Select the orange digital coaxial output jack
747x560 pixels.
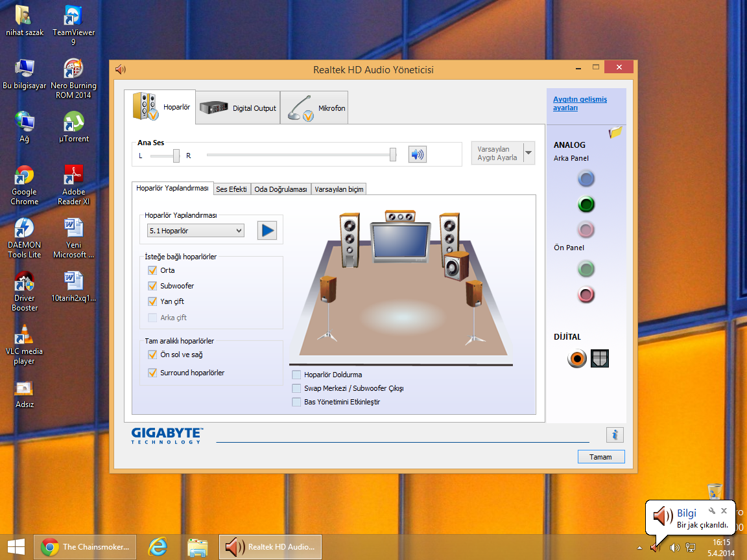pos(576,358)
